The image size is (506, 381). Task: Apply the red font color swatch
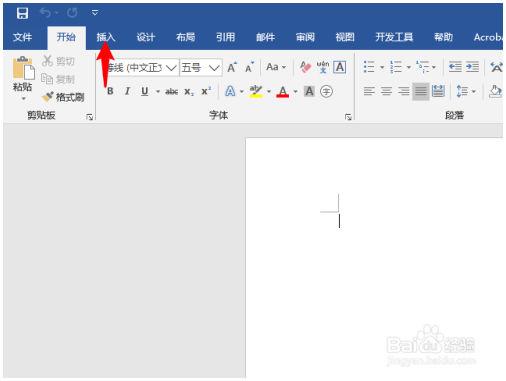[283, 91]
